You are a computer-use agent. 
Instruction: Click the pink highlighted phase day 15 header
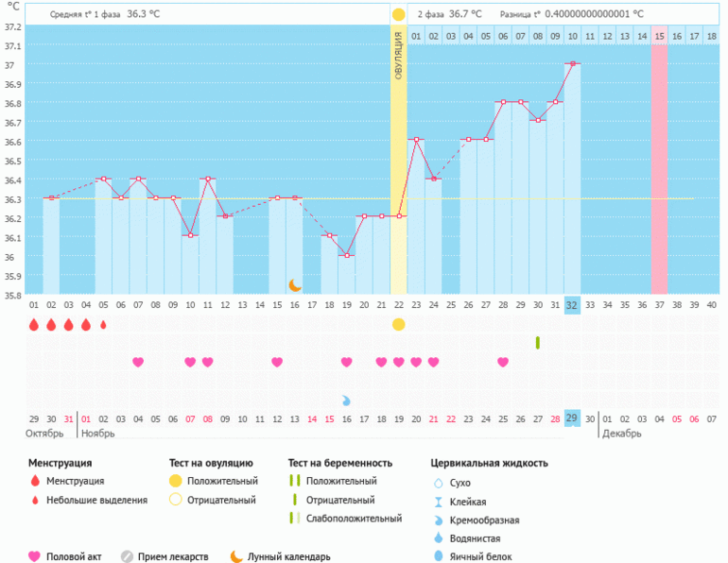point(659,36)
